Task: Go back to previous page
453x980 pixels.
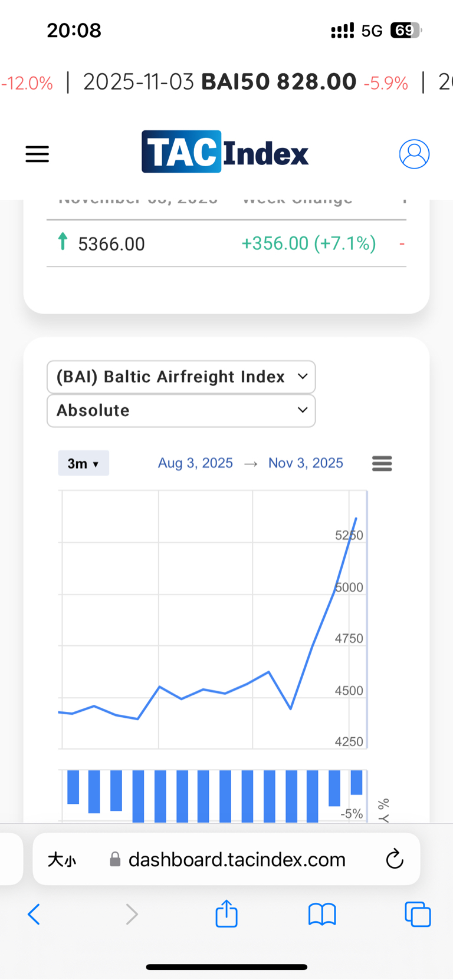Action: (x=34, y=915)
